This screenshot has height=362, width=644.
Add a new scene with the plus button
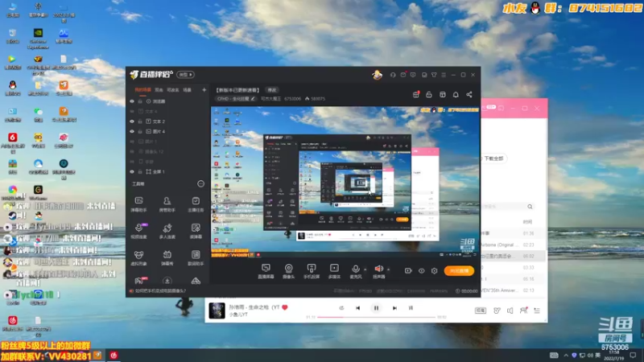(204, 90)
